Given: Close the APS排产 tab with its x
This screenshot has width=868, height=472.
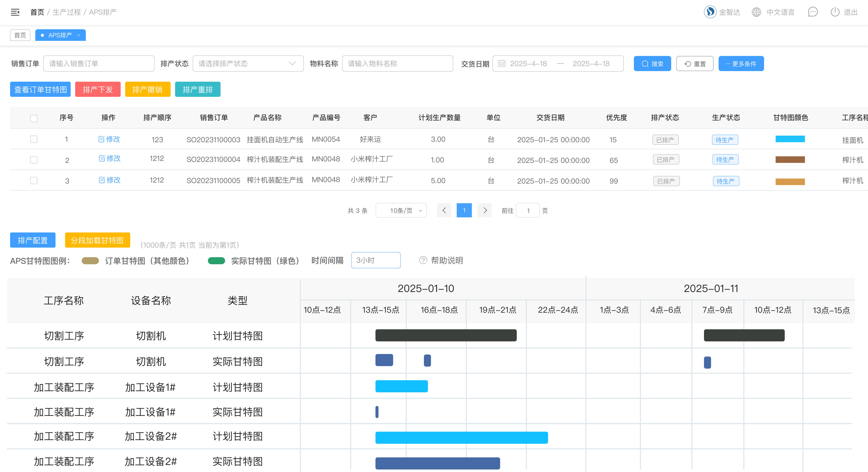Looking at the screenshot, I should [x=79, y=35].
